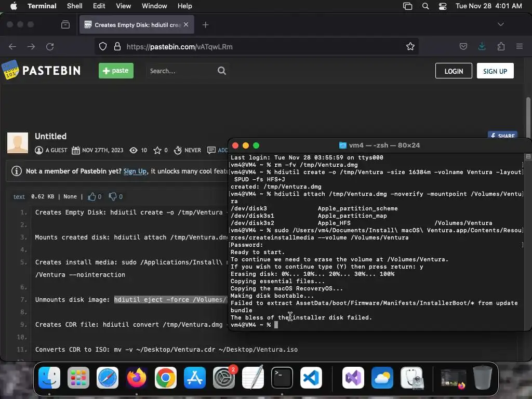
Task: Reload the Pastebin page
Action: click(50, 46)
